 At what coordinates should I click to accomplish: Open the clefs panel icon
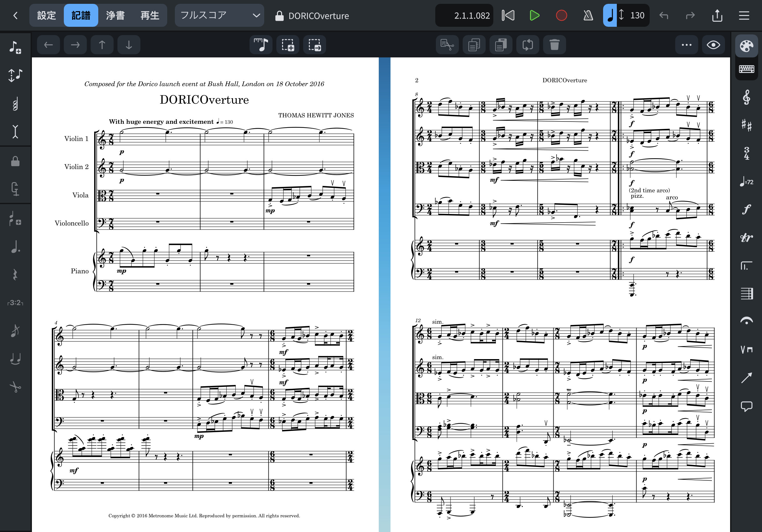[x=746, y=97]
